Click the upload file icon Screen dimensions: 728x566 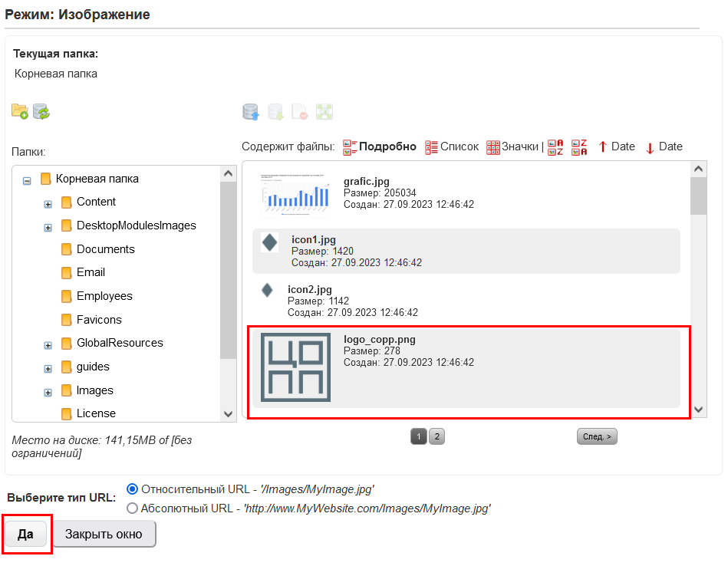[x=250, y=112]
